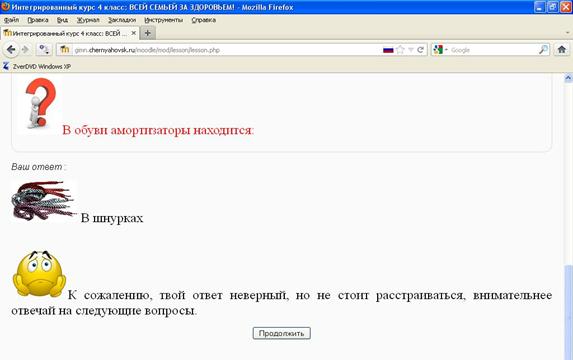Click the search magnifier icon

coord(543,50)
